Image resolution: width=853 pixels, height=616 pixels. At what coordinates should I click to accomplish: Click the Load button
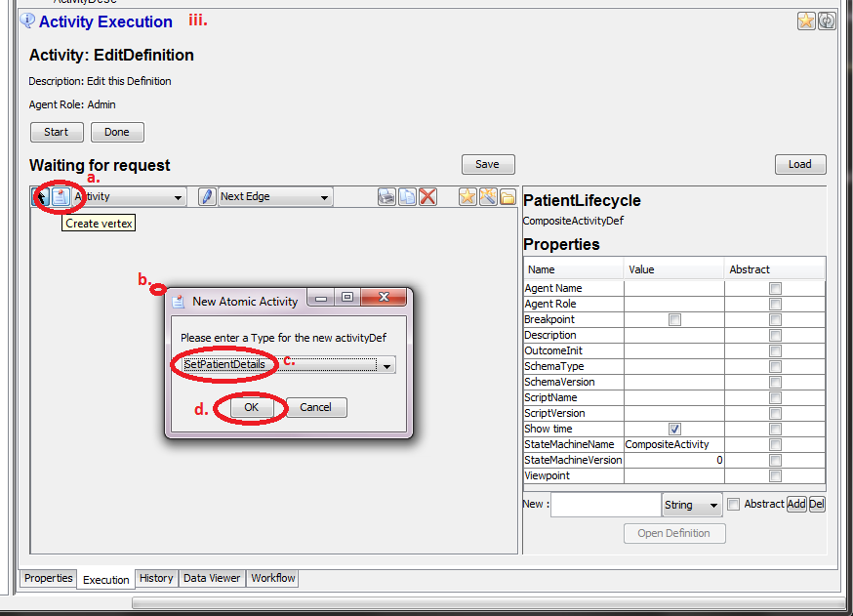pyautogui.click(x=800, y=164)
